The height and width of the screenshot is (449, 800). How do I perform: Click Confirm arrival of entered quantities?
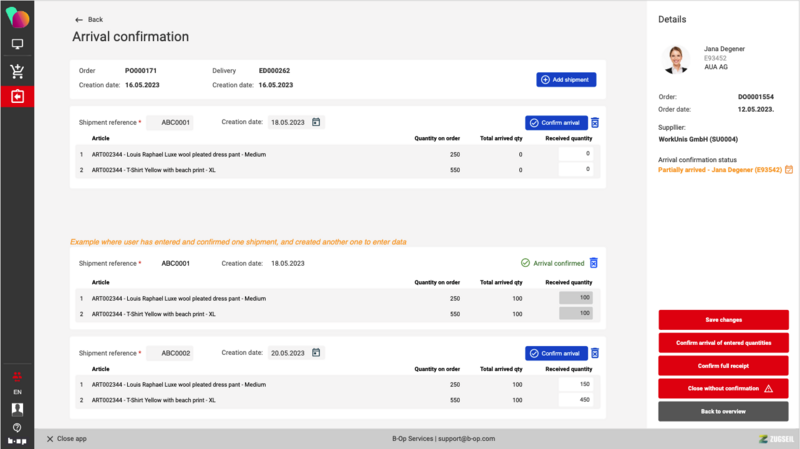click(x=723, y=343)
